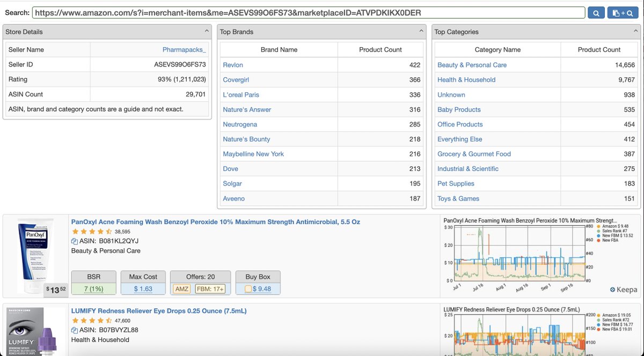Click the PanOxyl star rating
644x356 pixels.
point(92,232)
